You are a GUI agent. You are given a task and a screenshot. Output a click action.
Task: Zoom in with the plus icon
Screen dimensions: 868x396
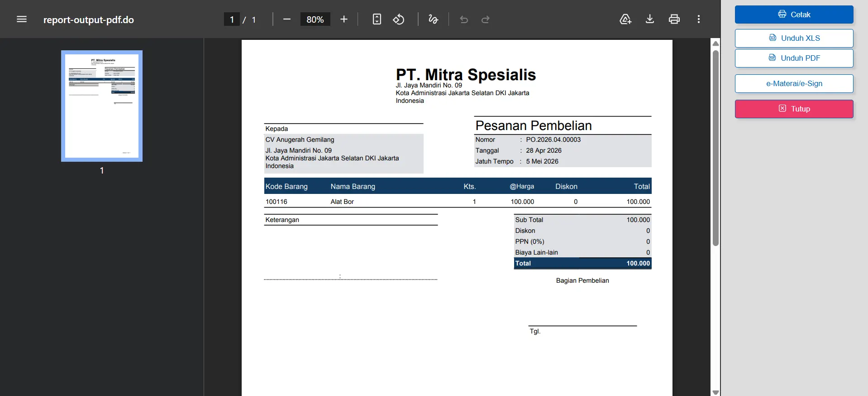[x=344, y=19]
